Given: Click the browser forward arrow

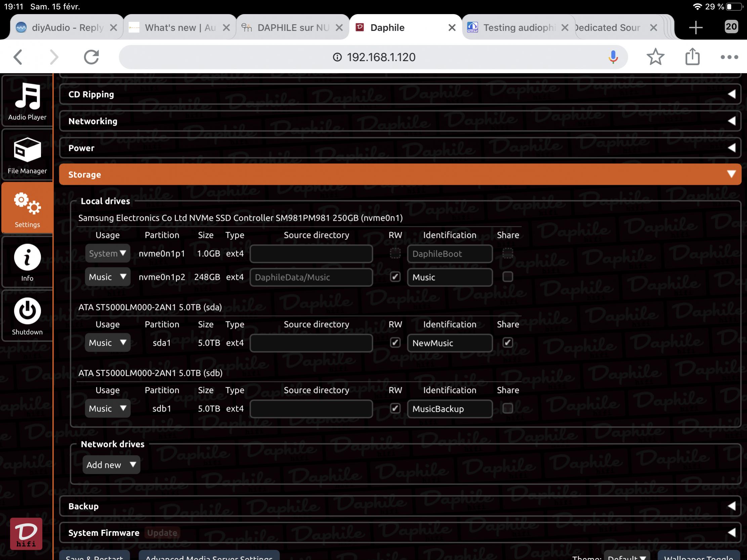Looking at the screenshot, I should click(x=54, y=57).
